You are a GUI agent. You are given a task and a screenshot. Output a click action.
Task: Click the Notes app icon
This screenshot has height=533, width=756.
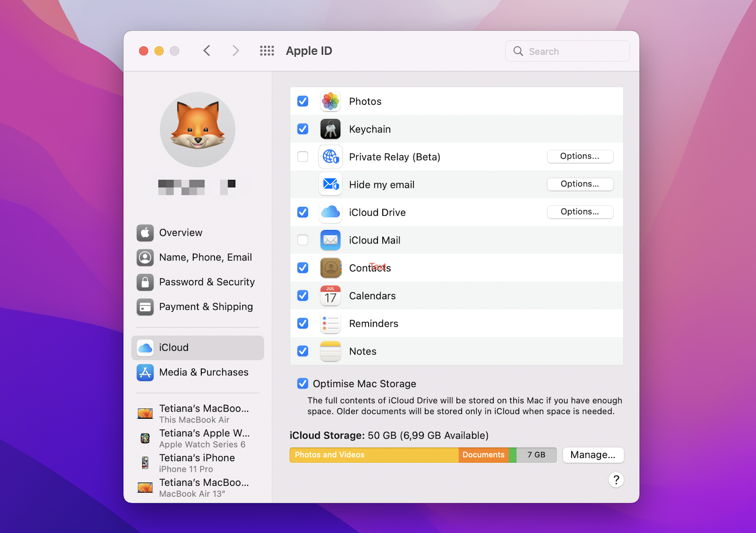pyautogui.click(x=330, y=351)
